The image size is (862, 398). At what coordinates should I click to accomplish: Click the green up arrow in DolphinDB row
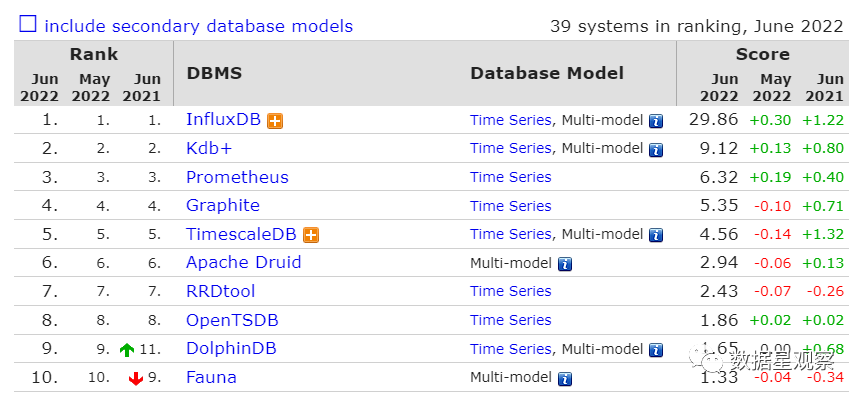click(x=127, y=350)
